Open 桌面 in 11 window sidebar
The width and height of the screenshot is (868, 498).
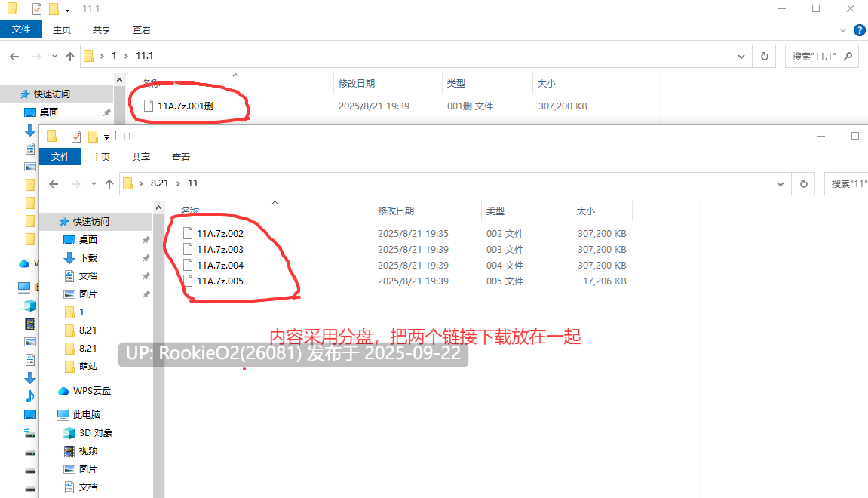coord(88,239)
